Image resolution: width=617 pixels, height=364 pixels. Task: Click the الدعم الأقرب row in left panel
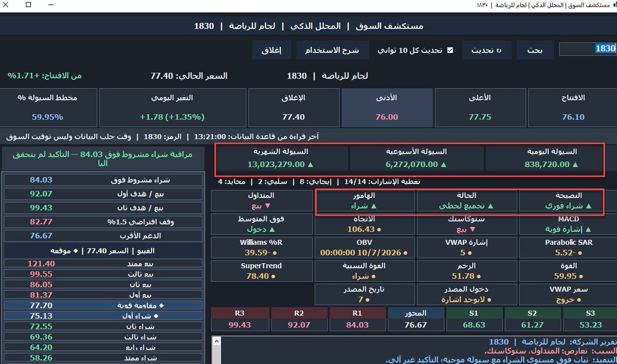[x=103, y=236]
